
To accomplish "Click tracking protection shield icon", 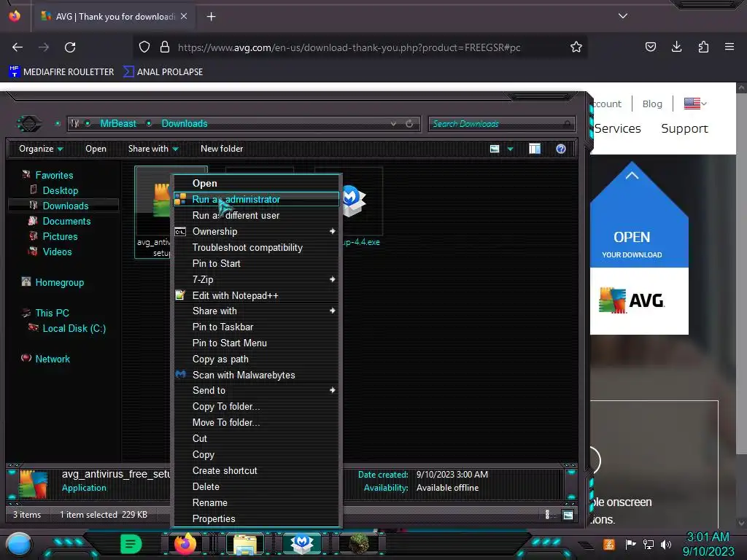I will (144, 47).
